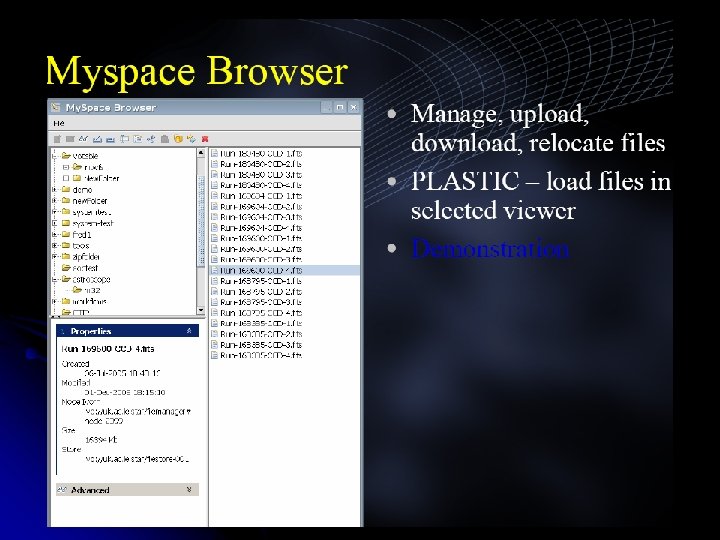Select the Fred1 folder in tree
The height and width of the screenshot is (540, 720).
(x=82, y=234)
